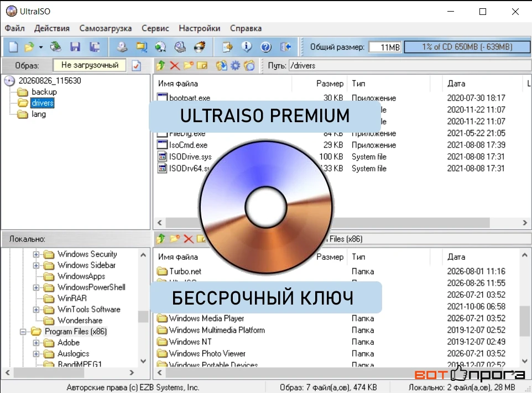Click the Save As toolbar icon
Image resolution: width=532 pixels, height=393 pixels.
(x=95, y=47)
